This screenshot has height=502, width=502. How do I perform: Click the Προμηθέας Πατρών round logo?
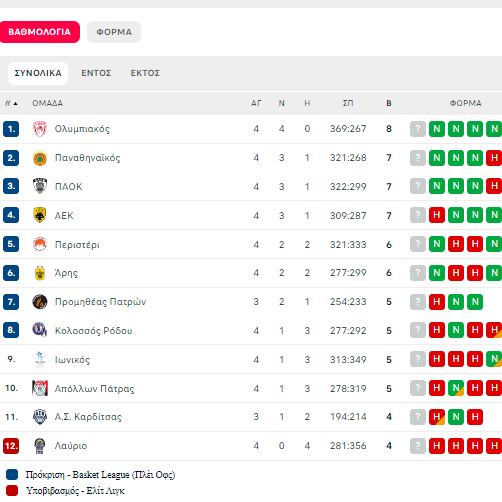(40, 302)
